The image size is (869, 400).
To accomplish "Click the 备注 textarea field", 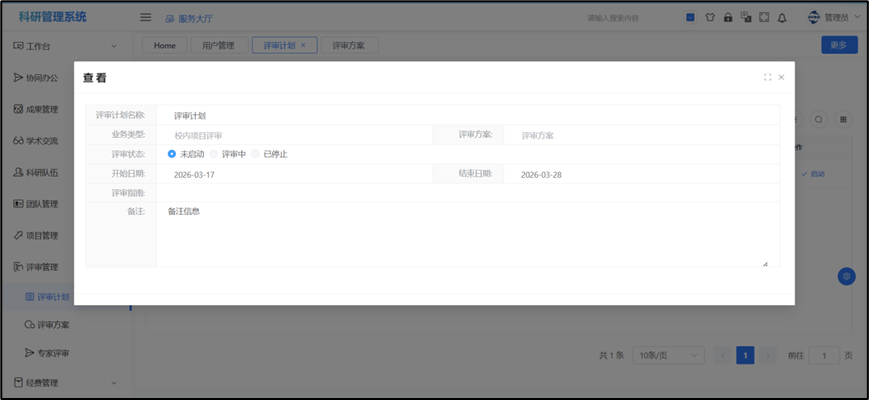I will (467, 235).
